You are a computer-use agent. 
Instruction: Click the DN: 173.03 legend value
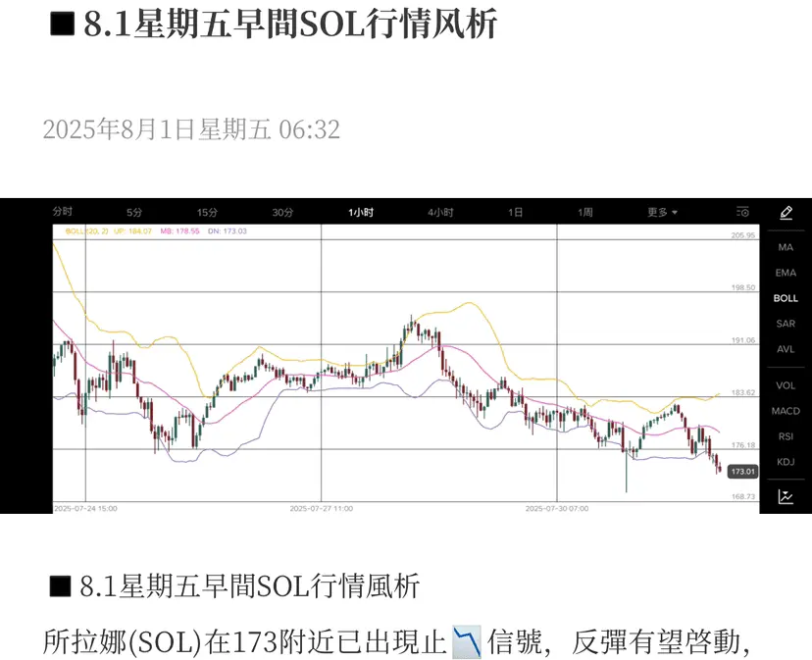click(x=228, y=231)
